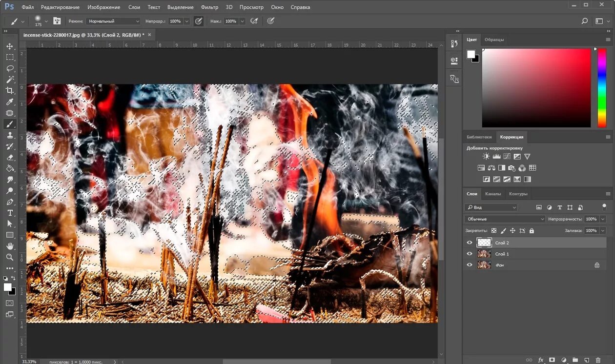The image size is (615, 364).
Task: Click the Delete layer trash icon
Action: point(598,360)
